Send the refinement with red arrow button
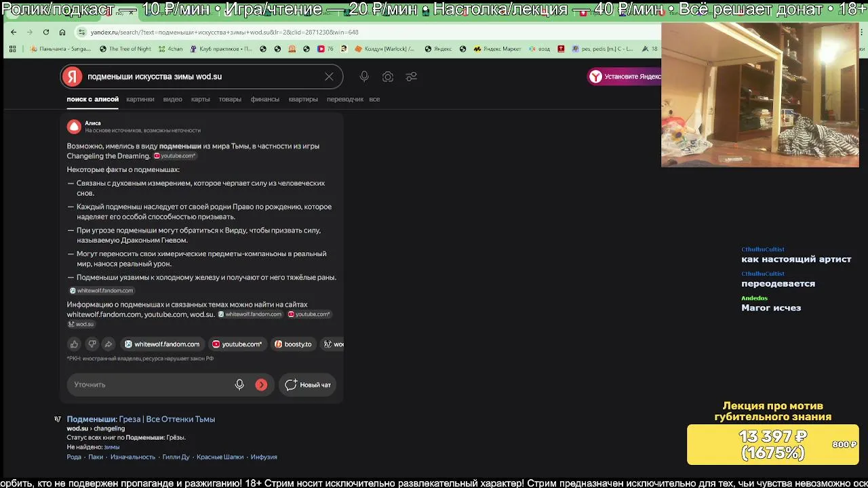 pos(261,384)
